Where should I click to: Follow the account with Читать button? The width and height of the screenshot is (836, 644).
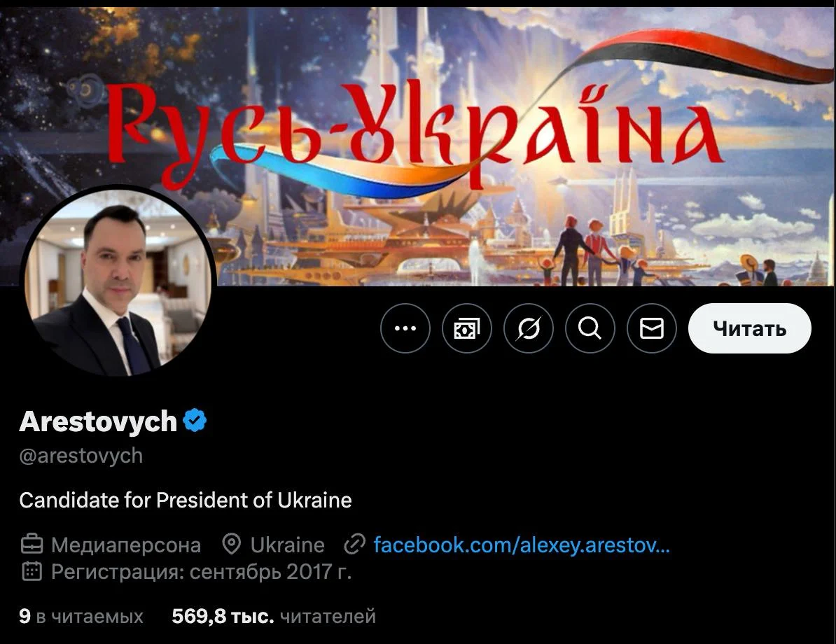750,328
